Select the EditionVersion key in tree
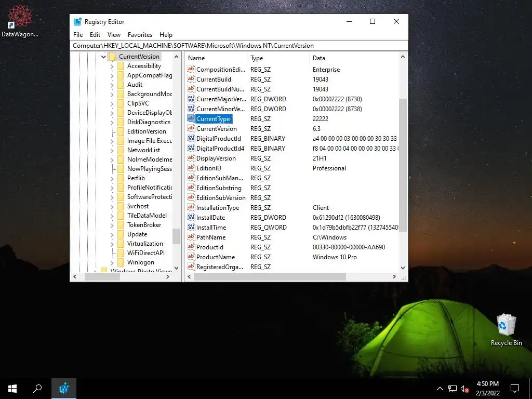Screen dimensions: 532x399 [147, 131]
